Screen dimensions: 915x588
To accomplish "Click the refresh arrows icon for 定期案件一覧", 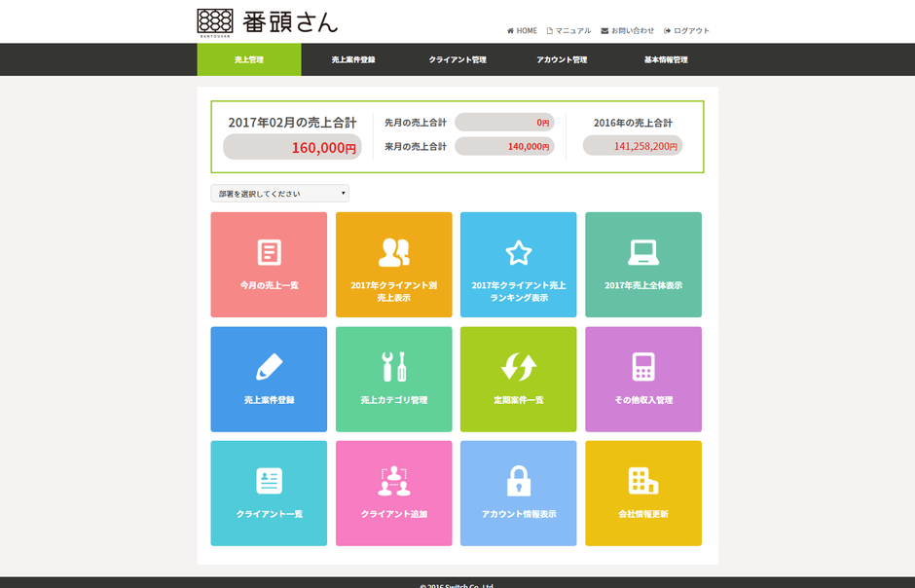I will point(518,367).
